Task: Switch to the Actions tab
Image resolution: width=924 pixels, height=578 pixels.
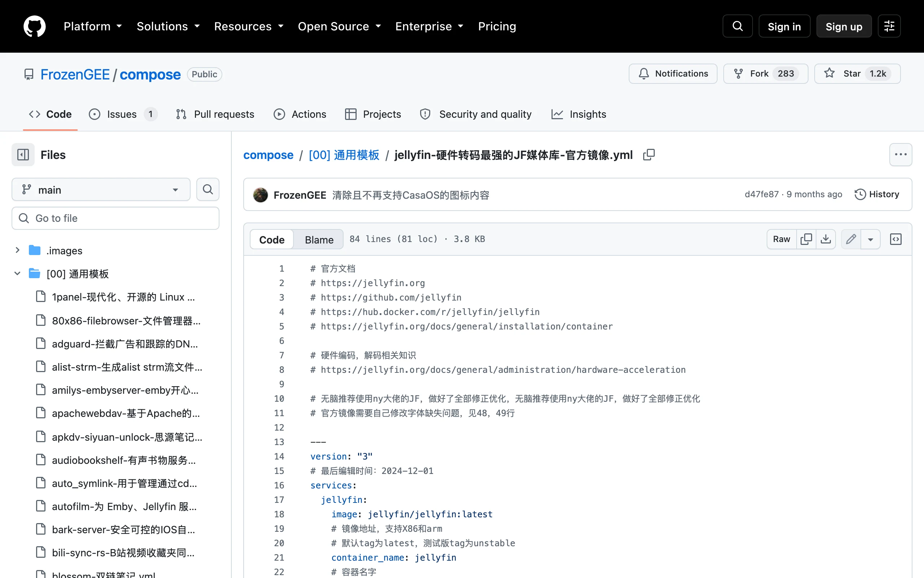Action: click(x=300, y=114)
